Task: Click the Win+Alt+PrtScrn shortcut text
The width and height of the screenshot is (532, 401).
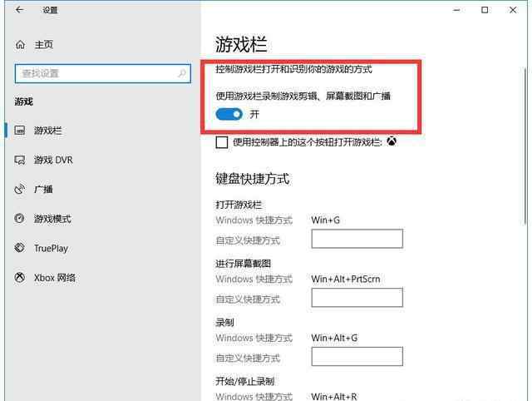Action: (346, 279)
